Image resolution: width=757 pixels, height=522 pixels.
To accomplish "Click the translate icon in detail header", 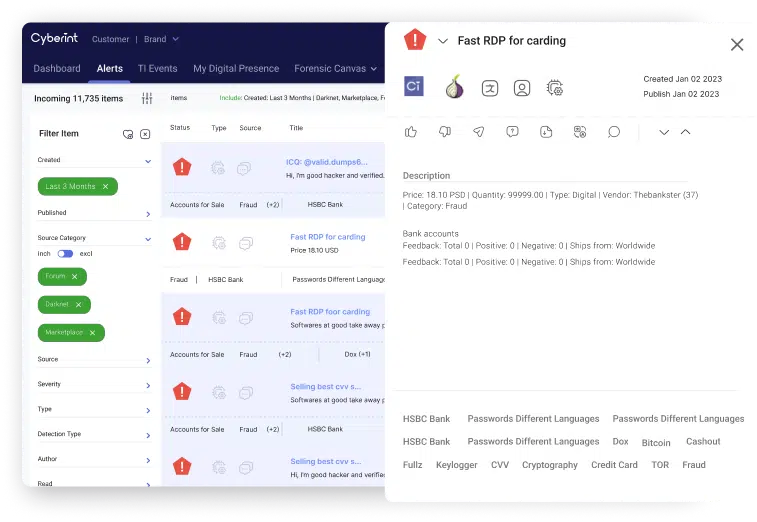I will [490, 88].
